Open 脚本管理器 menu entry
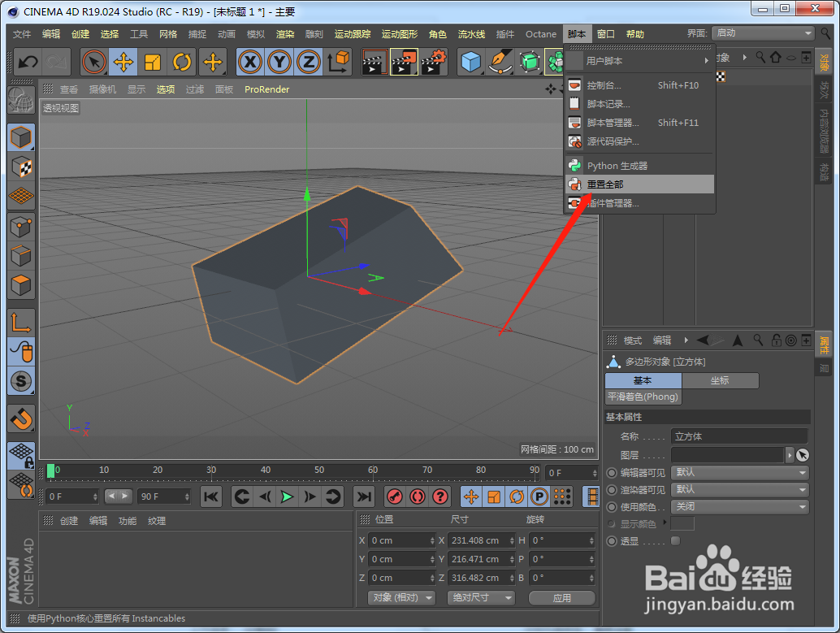 click(639, 123)
